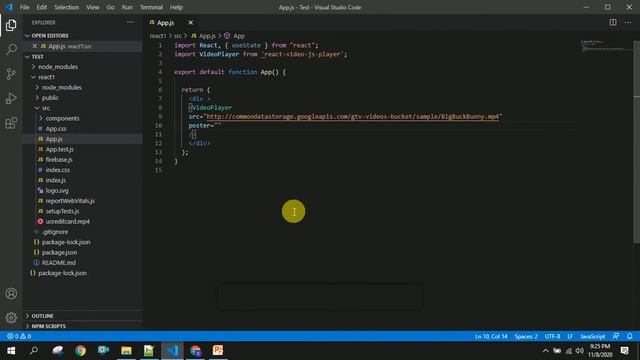Open the Explorer view in activity bar
Screen dimensions: 640x360
pyautogui.click(x=11, y=25)
